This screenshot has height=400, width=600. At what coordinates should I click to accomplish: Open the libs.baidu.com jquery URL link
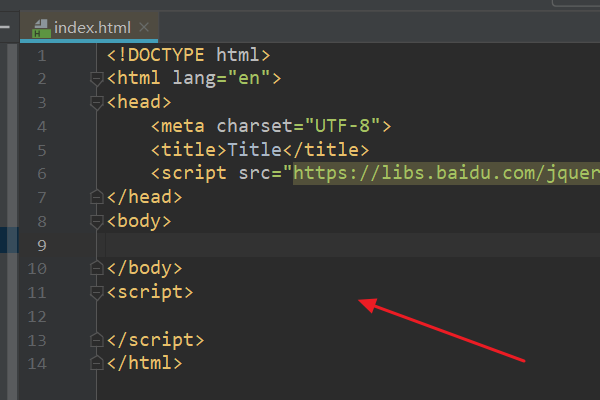click(446, 173)
